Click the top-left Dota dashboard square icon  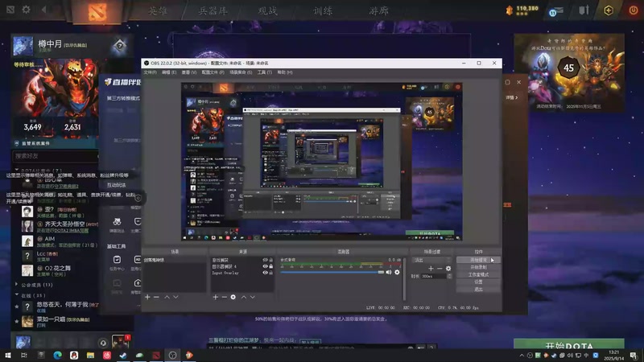click(x=10, y=9)
